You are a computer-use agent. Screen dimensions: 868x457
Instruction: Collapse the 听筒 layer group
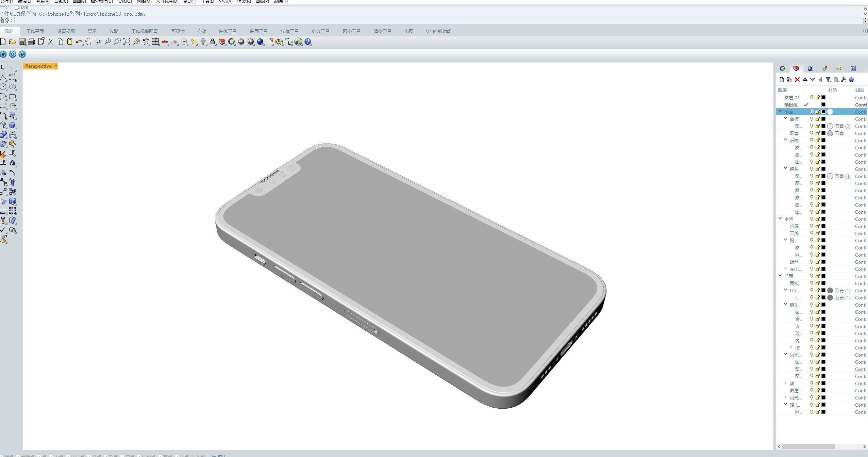(x=786, y=140)
